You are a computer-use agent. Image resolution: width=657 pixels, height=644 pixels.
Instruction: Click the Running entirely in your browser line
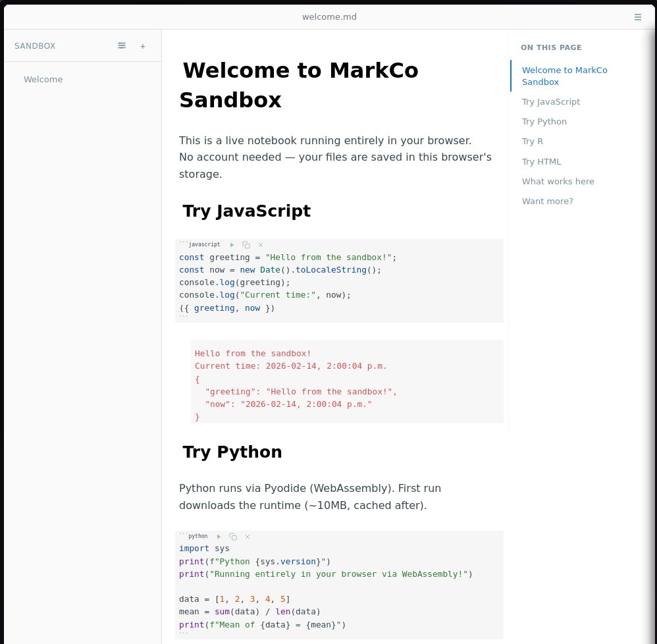point(326,574)
